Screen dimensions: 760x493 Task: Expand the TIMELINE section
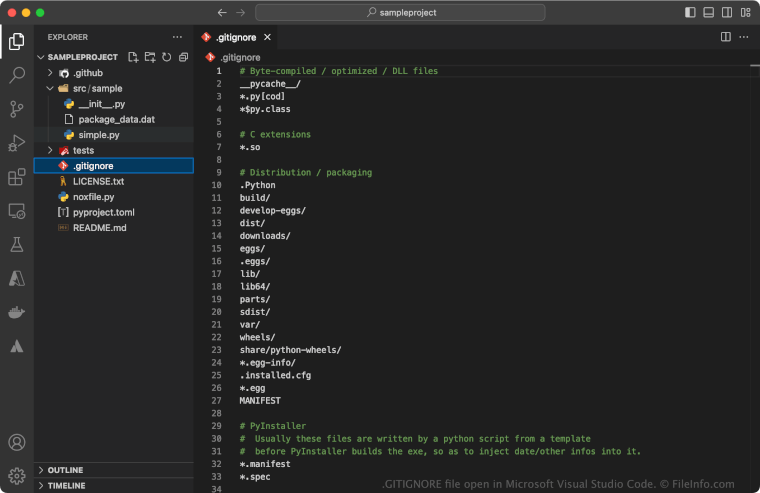(x=65, y=486)
